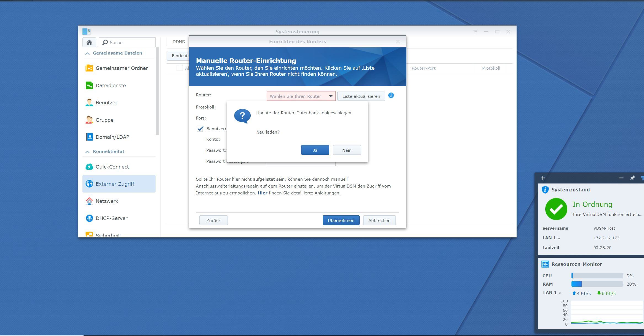Follow the Hier link for detailed instructions
This screenshot has width=644, height=336.
(262, 193)
